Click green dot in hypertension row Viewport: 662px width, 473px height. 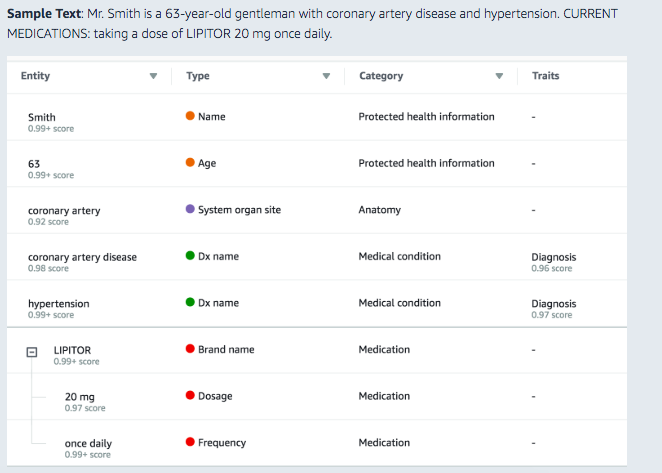click(190, 302)
